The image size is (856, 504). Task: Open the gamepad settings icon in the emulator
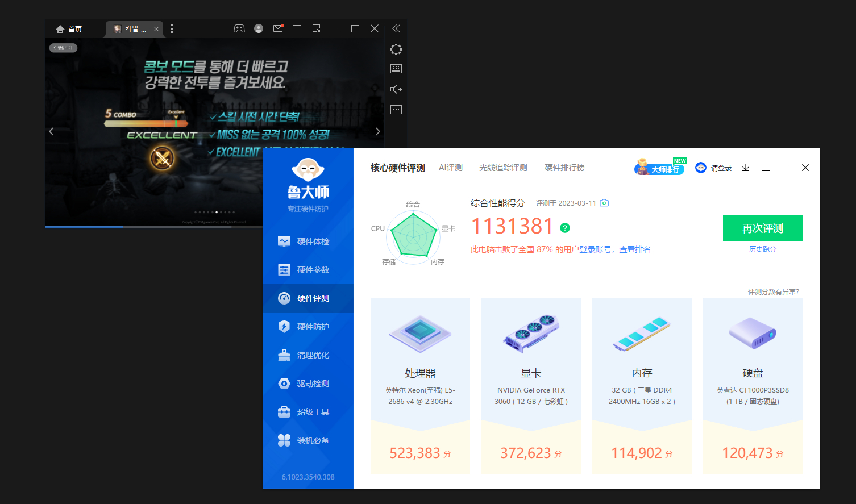pos(239,28)
